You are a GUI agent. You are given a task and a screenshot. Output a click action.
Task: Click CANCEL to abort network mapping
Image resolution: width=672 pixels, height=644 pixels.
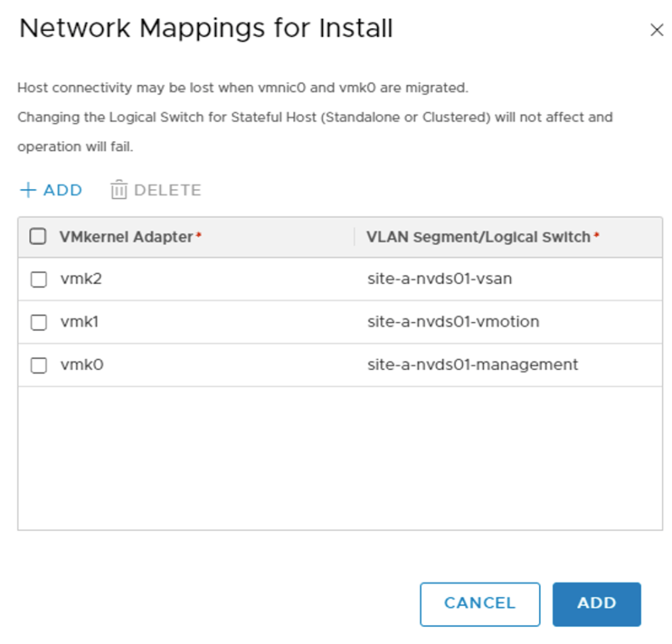479,603
